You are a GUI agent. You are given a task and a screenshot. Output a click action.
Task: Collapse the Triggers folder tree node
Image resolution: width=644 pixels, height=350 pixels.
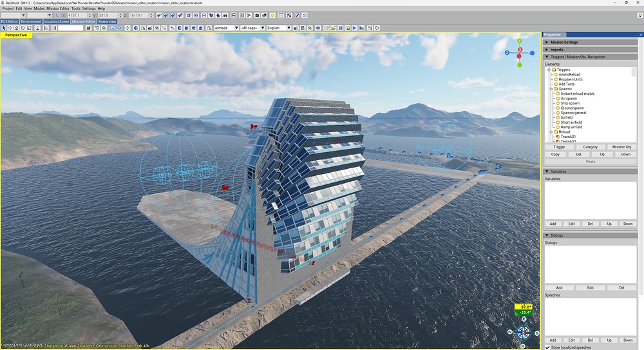(549, 70)
